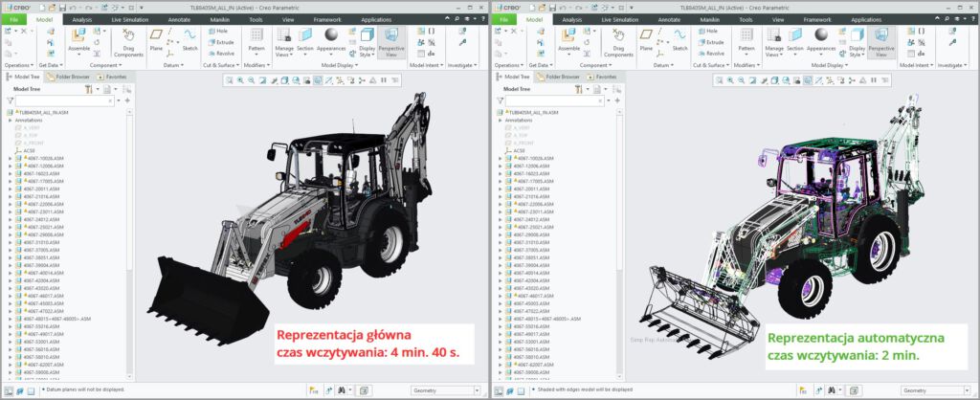Click Zoom In on left graphics toolbar
This screenshot has height=400, width=980.
point(240,80)
